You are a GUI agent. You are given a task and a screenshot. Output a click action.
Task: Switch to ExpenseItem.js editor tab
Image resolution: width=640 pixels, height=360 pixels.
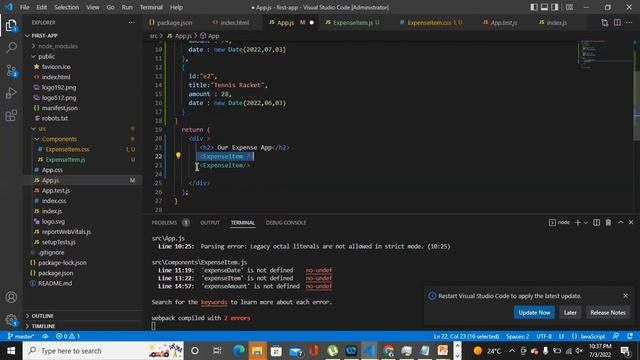[x=353, y=23]
